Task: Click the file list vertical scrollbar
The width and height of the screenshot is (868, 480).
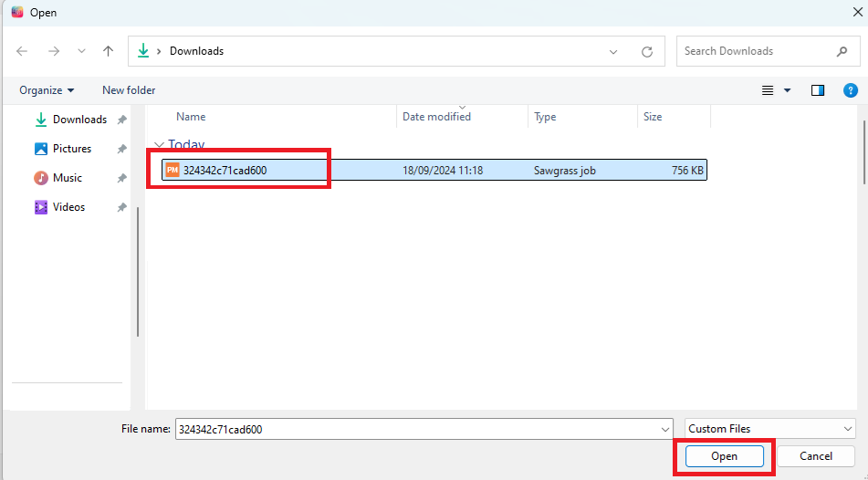Action: (x=864, y=152)
